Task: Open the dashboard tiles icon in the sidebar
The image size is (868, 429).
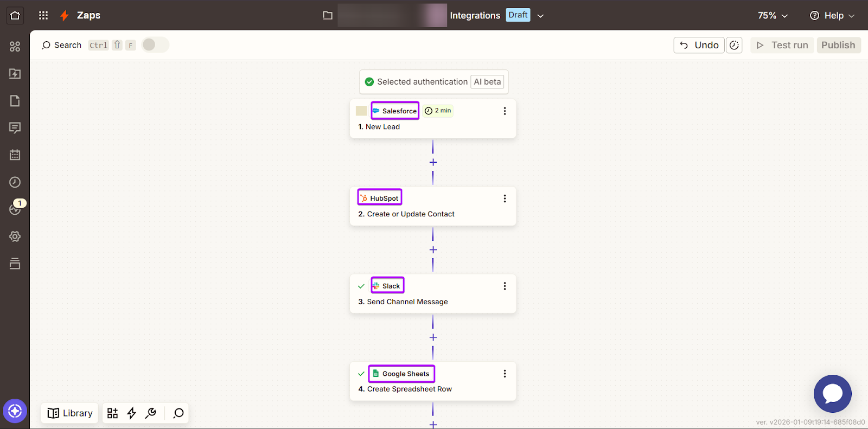Action: pyautogui.click(x=15, y=47)
